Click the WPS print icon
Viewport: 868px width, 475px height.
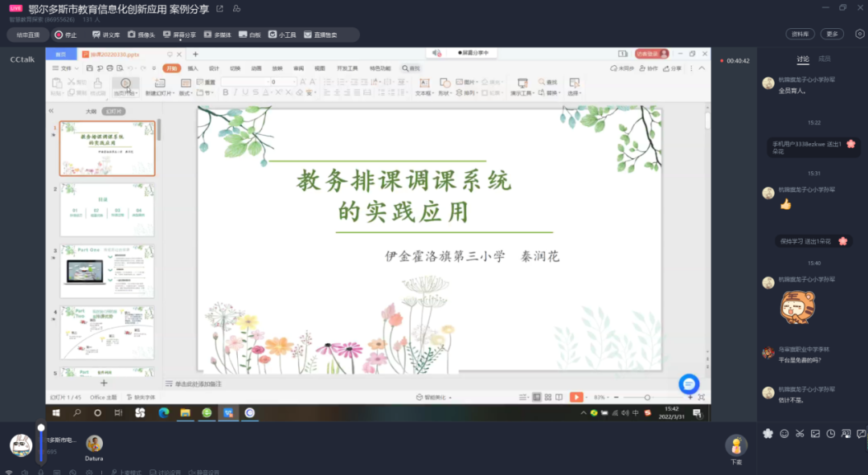pyautogui.click(x=109, y=68)
